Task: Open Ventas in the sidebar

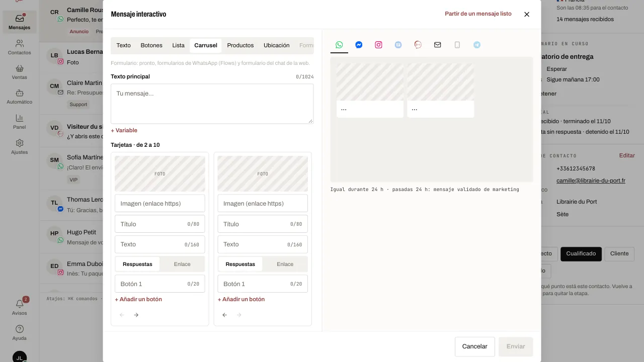Action: (x=20, y=72)
